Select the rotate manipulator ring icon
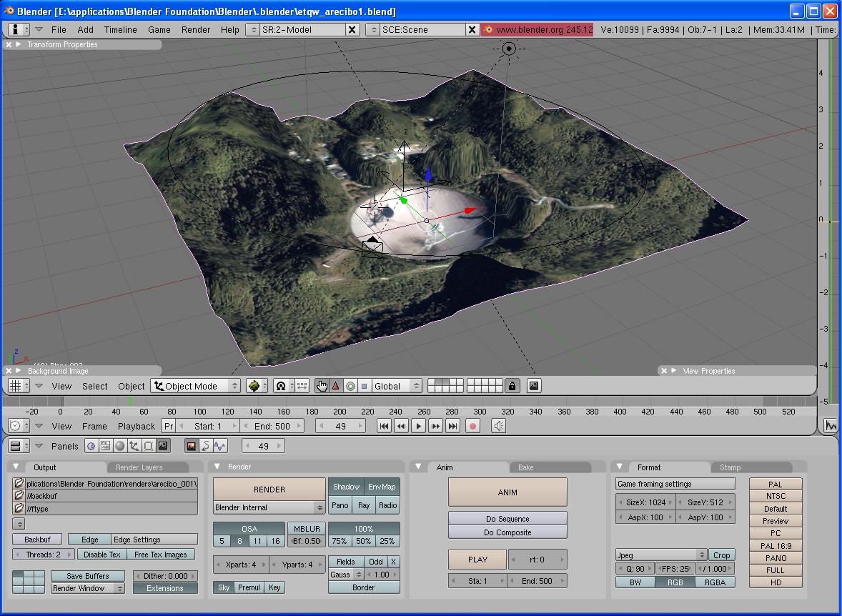The image size is (842, 616). tap(350, 386)
